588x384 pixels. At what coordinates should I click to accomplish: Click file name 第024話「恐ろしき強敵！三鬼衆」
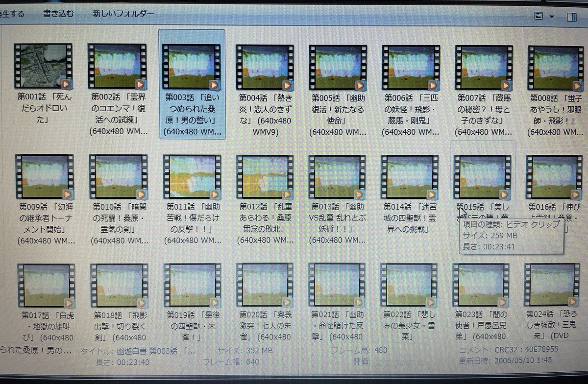coord(553,325)
